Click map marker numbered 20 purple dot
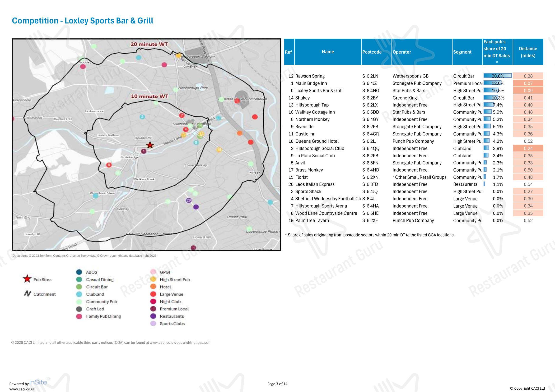 pos(189,200)
